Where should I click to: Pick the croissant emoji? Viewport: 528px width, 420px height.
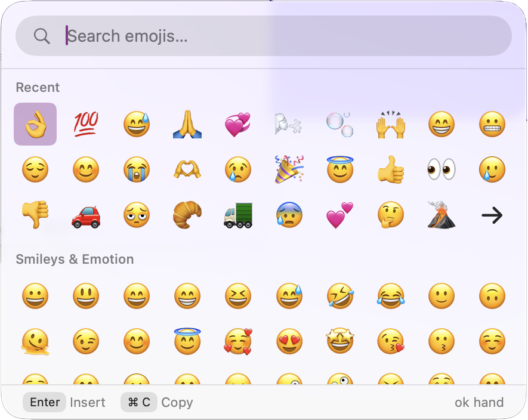[x=187, y=215]
